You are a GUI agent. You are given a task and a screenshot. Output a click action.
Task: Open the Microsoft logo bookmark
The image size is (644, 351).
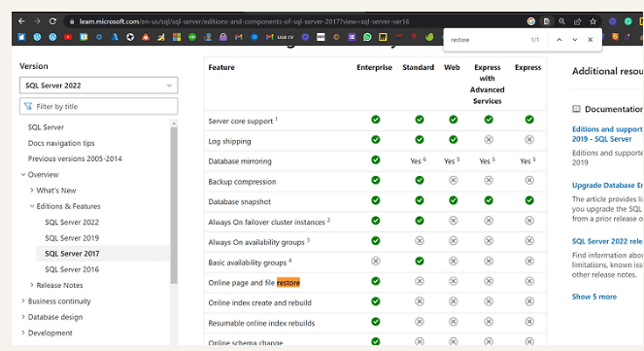pos(177,37)
